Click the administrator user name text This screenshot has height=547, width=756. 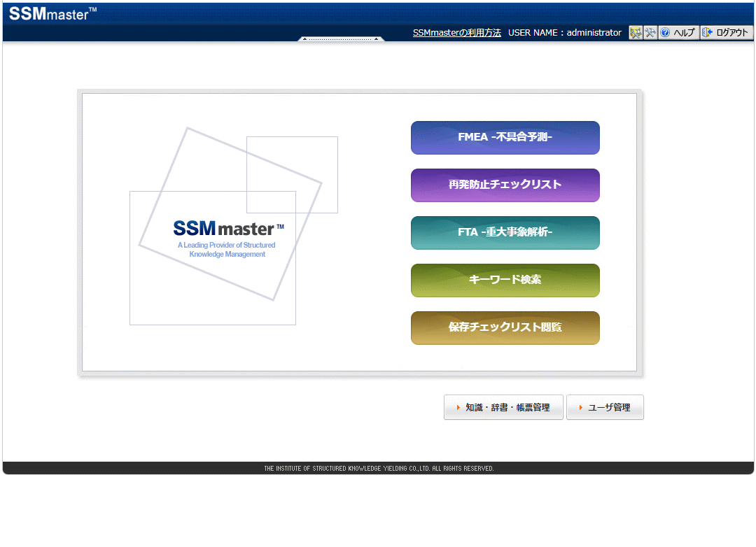(x=594, y=33)
